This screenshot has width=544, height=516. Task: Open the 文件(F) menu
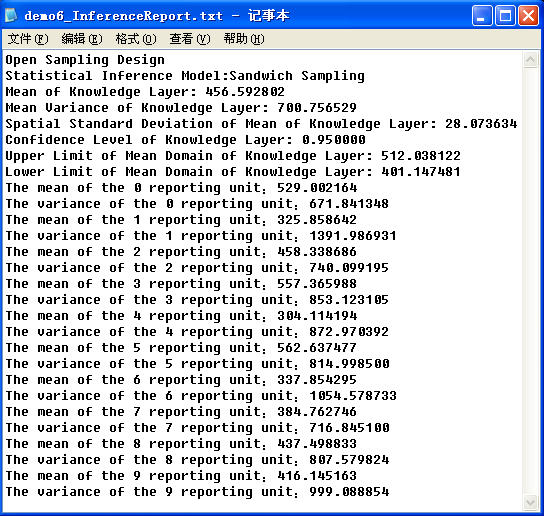point(28,39)
